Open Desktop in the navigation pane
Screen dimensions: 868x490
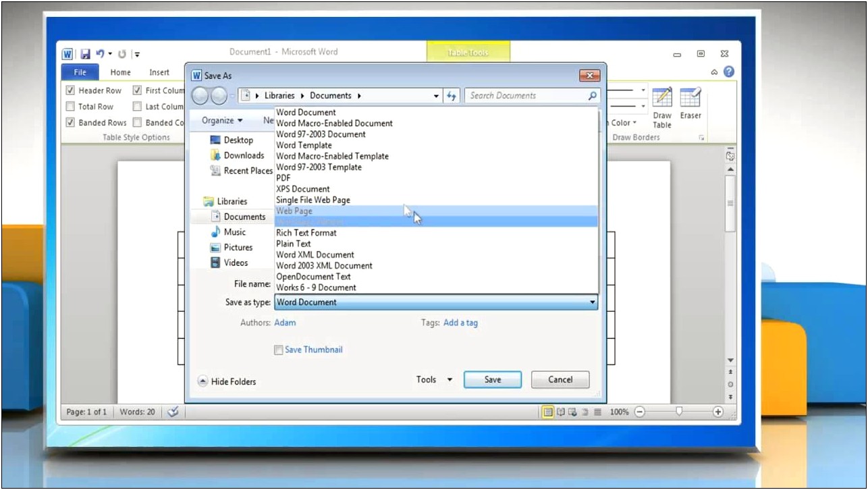coord(232,140)
